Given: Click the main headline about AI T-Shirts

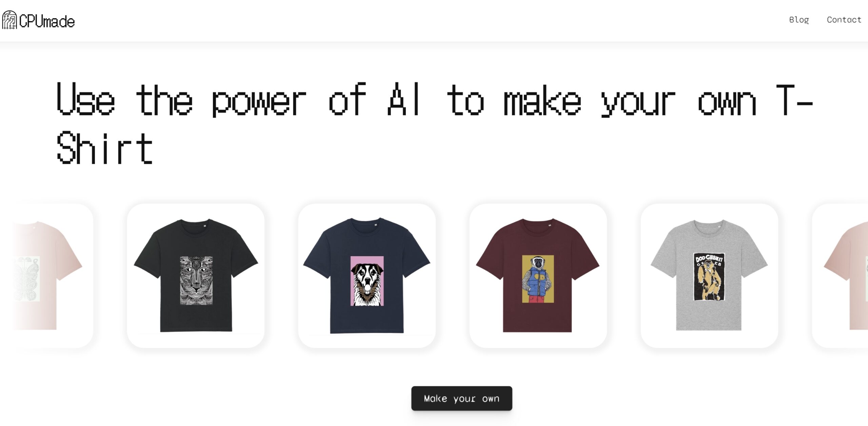Looking at the screenshot, I should (434, 123).
